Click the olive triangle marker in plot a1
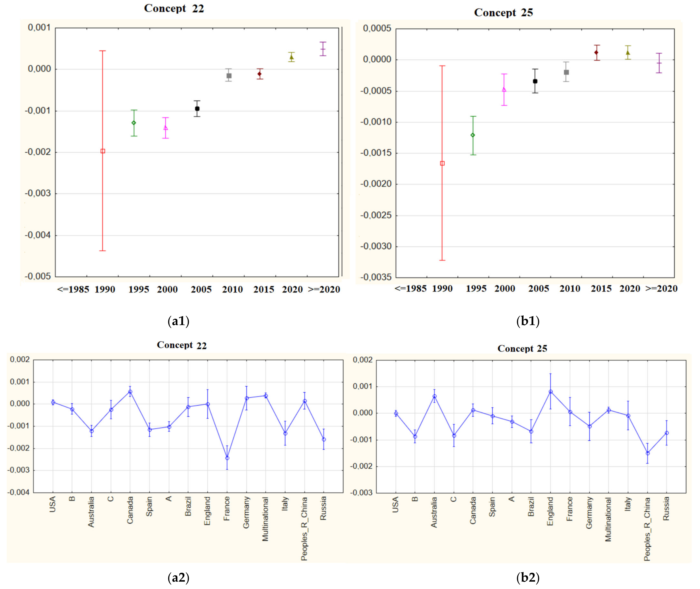The height and width of the screenshot is (589, 700). pos(292,57)
